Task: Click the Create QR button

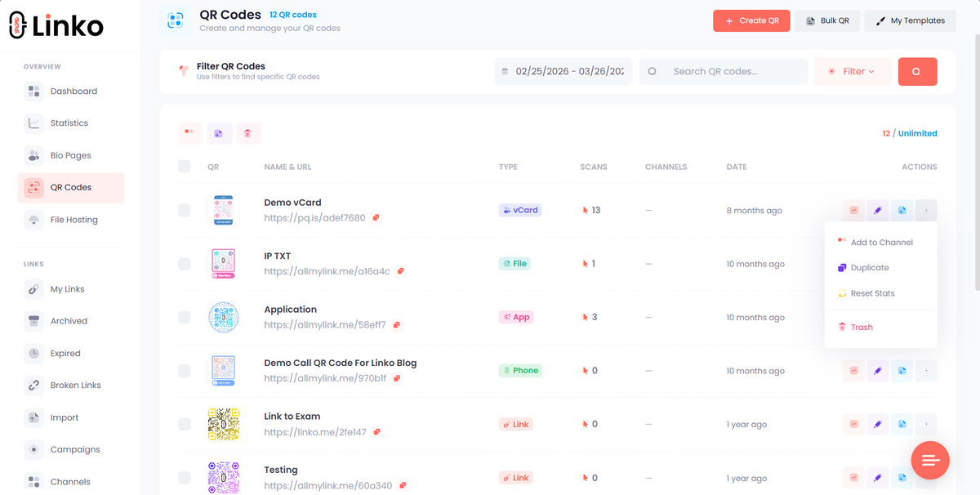Action: (x=751, y=20)
